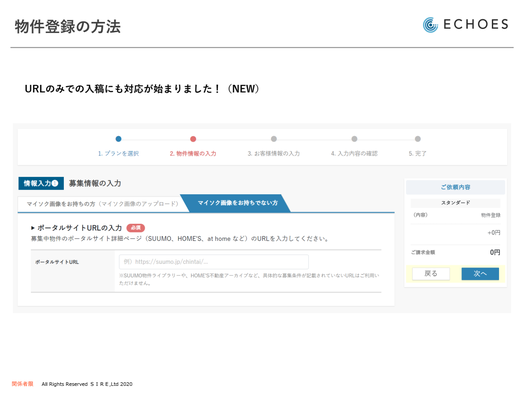Click the blue dot of step 1

click(x=118, y=139)
